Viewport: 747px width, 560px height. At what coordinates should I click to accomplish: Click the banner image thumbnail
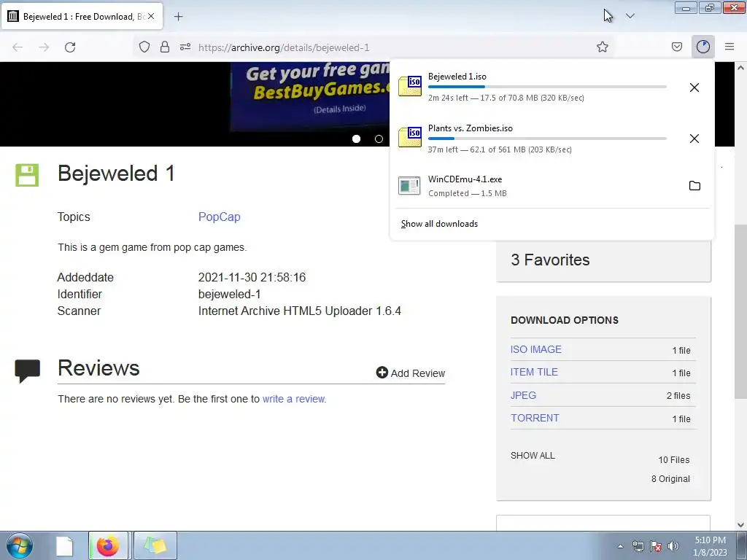309,97
